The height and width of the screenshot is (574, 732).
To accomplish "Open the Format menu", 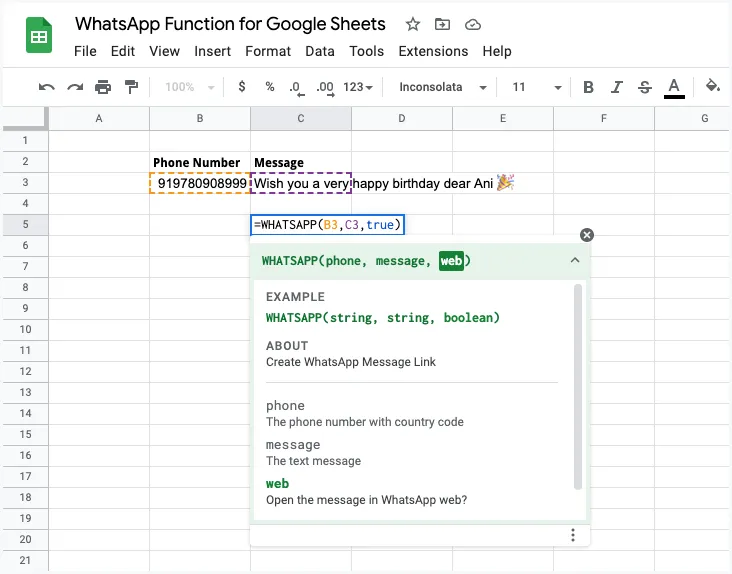I will click(268, 51).
